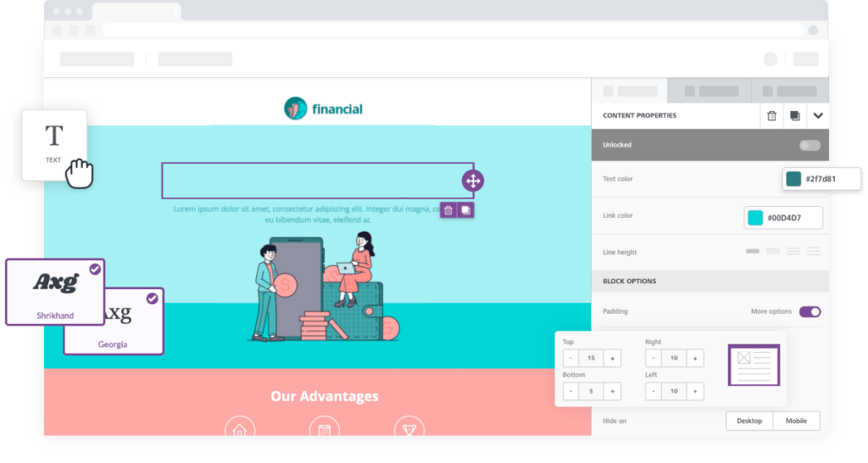Click the selected empty text block
This screenshot has height=463, width=868.
tap(318, 181)
